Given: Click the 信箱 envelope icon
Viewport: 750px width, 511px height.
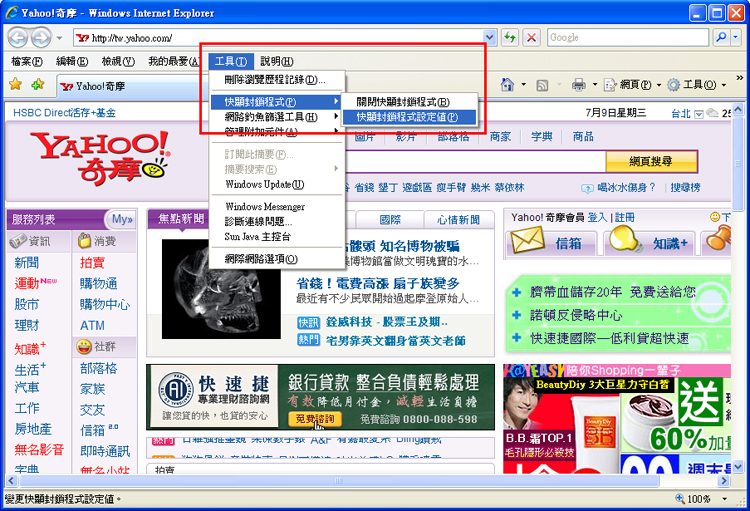Looking at the screenshot, I should click(527, 240).
